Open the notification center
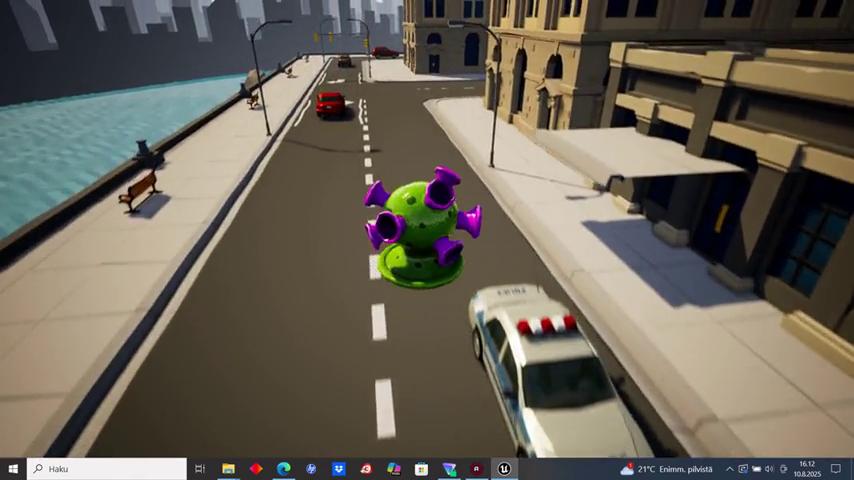The image size is (854, 480). click(x=836, y=469)
